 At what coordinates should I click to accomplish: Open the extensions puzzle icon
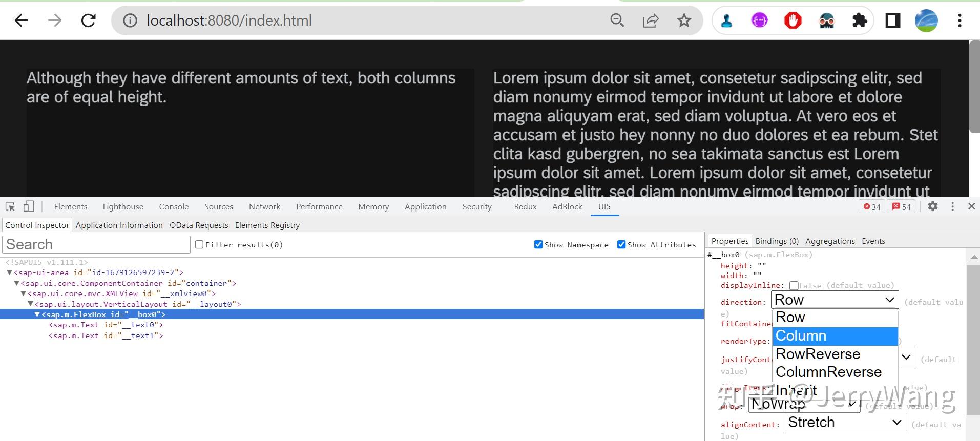pos(860,20)
